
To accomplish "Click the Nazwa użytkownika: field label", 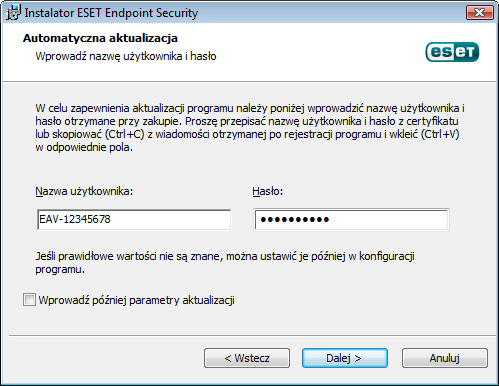I will 84,191.
